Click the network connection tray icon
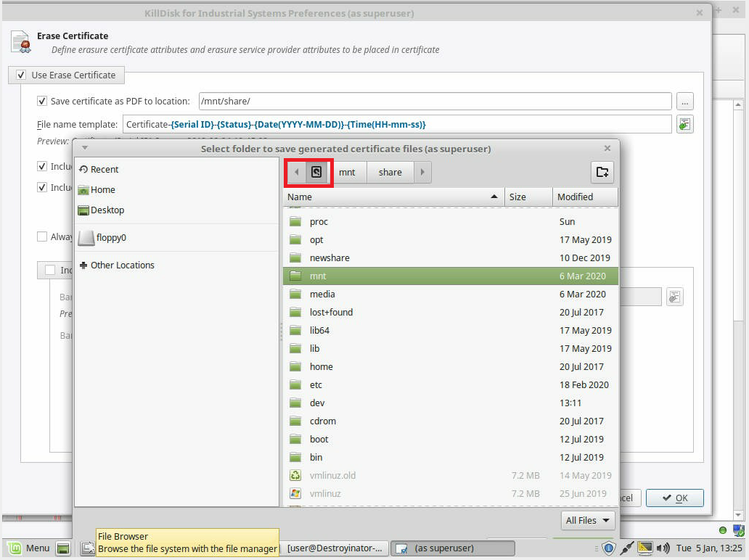The height and width of the screenshot is (560, 749). tap(627, 548)
